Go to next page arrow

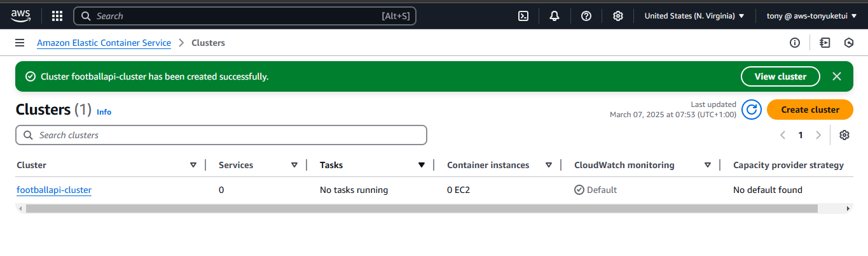818,135
